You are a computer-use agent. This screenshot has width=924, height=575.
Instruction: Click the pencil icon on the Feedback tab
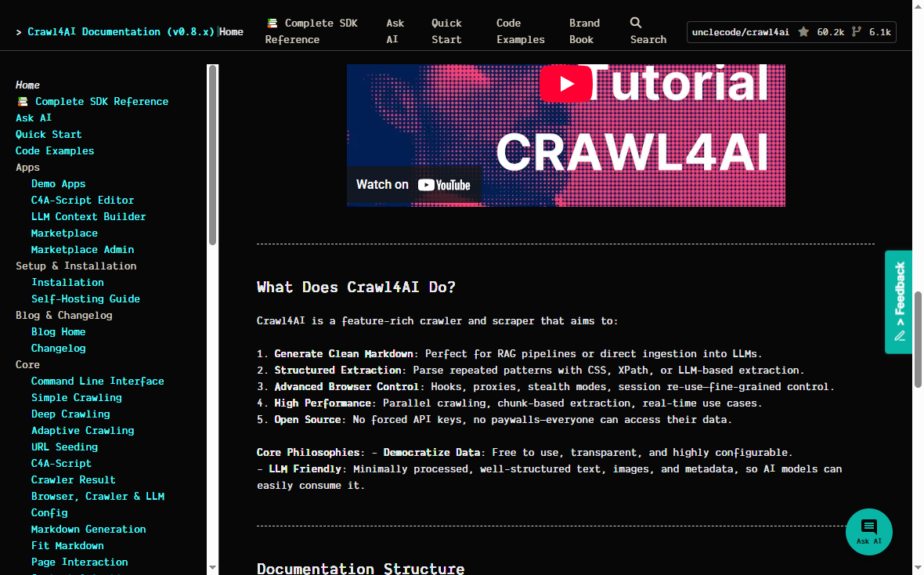pos(899,335)
